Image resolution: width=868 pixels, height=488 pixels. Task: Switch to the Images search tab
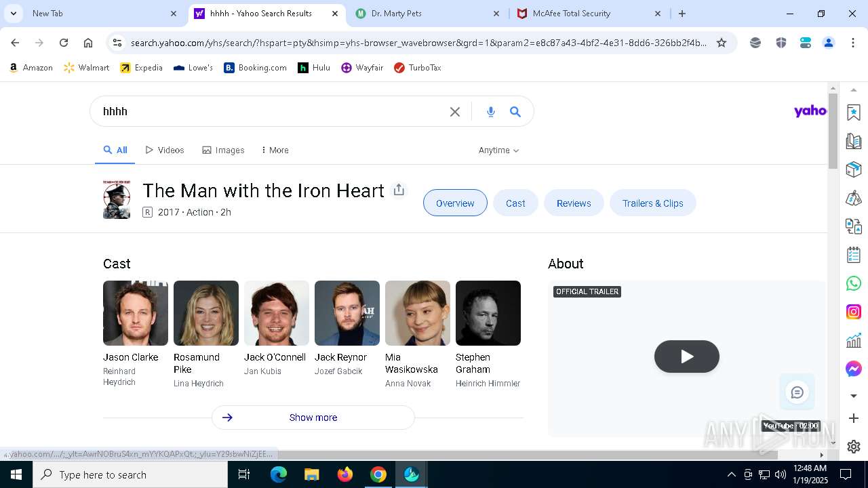[x=223, y=150]
